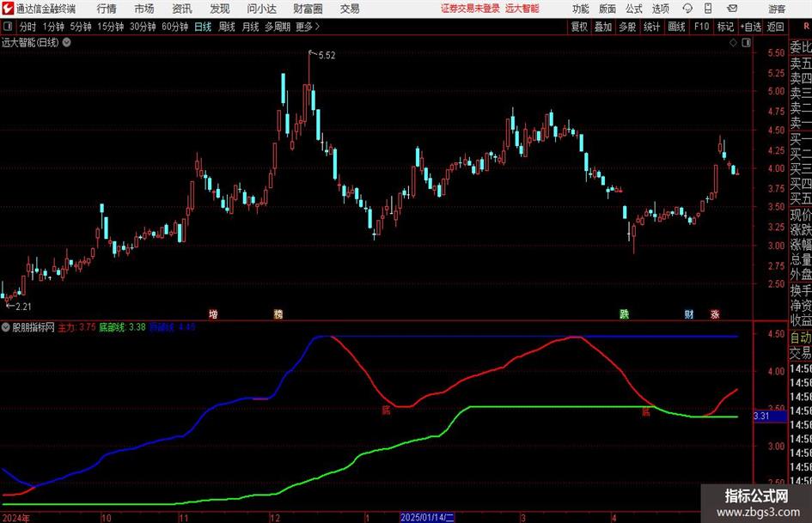Switch to the 60分钟 period
The image size is (812, 523).
pos(174,27)
